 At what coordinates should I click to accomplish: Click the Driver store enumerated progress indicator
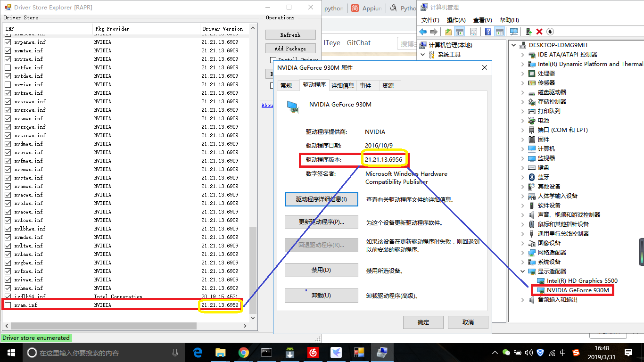click(x=36, y=337)
